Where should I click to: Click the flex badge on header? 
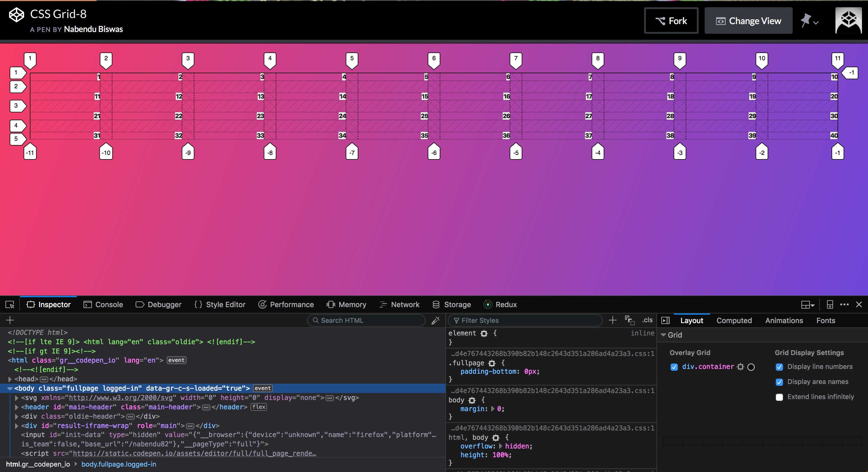[x=259, y=407]
